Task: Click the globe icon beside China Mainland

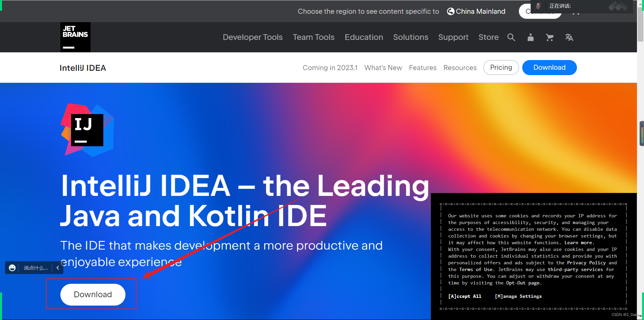Action: tap(451, 11)
